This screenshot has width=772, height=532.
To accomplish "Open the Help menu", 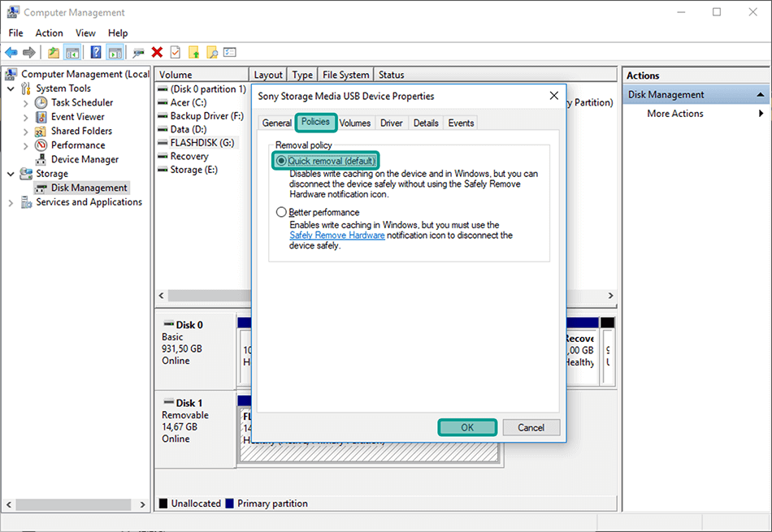I will point(118,33).
